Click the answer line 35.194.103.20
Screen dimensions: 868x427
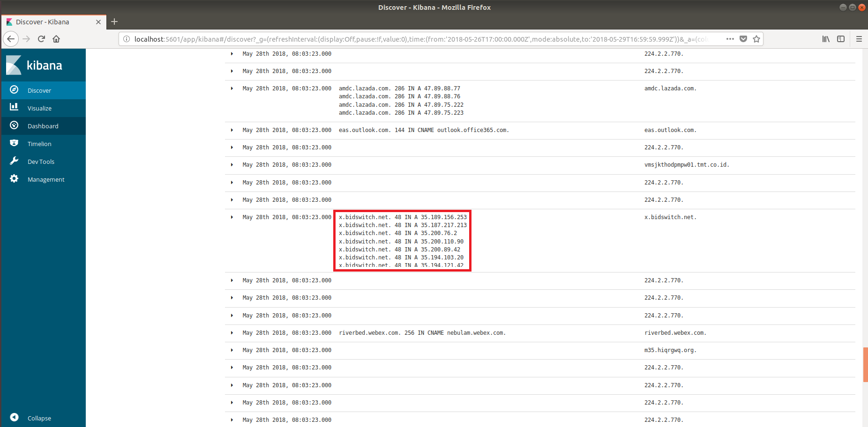401,258
